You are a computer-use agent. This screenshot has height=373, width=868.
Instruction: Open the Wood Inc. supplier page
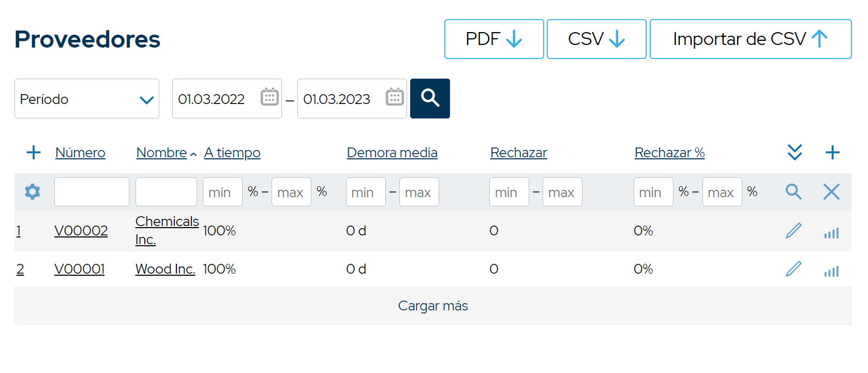pos(165,269)
